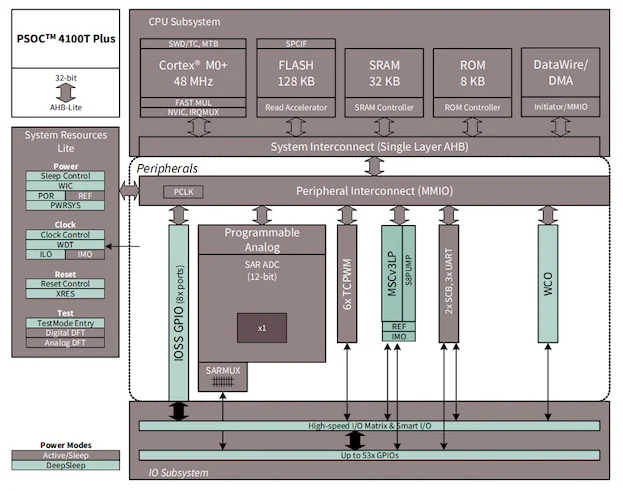Select the XRES box
Image resolution: width=623 pixels, height=491 pixels.
tap(65, 294)
